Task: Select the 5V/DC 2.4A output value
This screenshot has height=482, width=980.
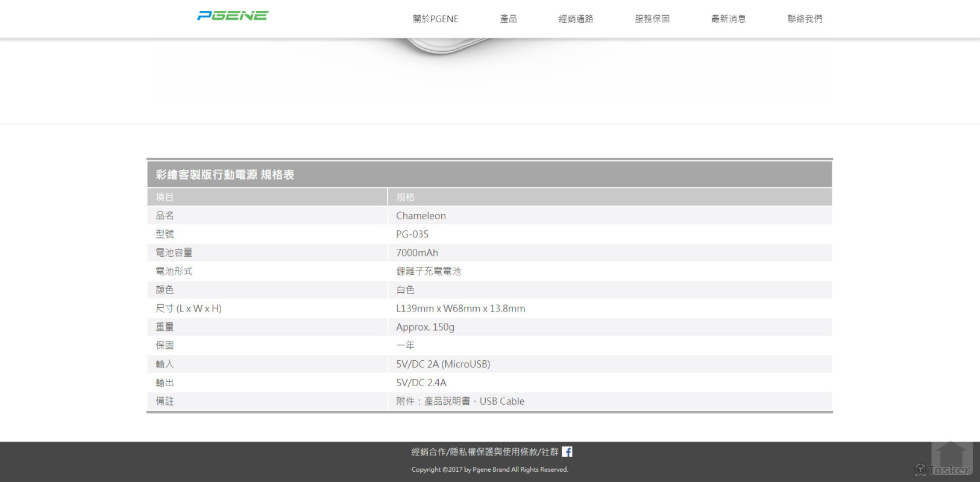Action: pos(421,383)
